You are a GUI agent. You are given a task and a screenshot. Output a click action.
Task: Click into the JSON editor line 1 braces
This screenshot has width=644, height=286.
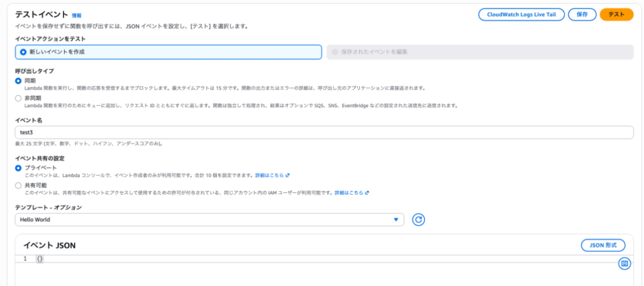(40, 259)
